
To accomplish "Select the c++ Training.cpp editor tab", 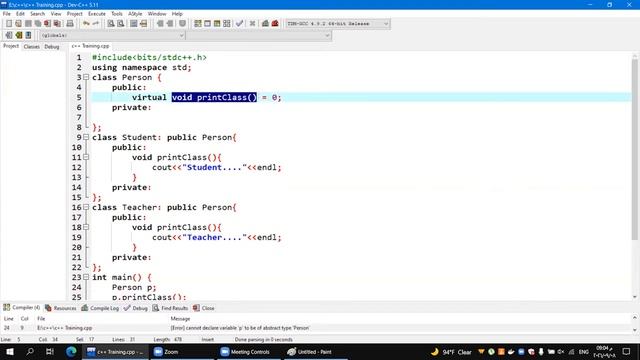I will tap(91, 46).
